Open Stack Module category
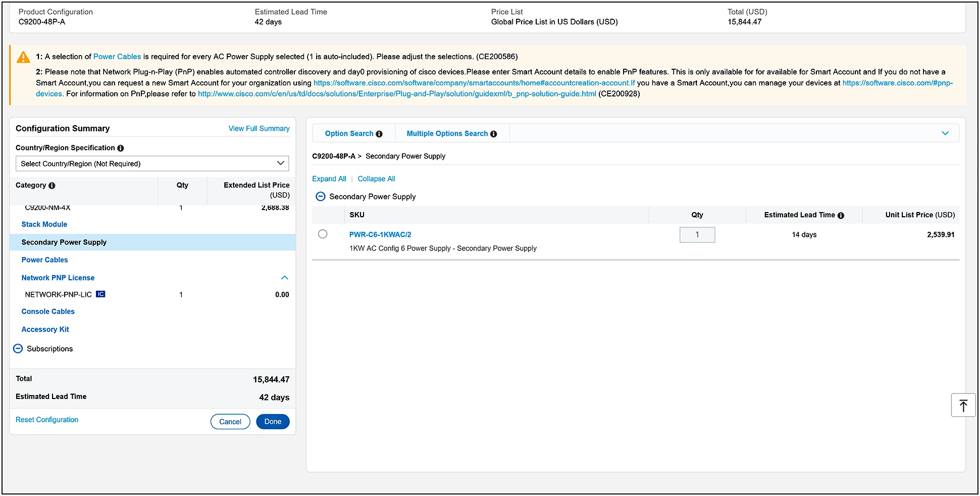 click(x=44, y=224)
